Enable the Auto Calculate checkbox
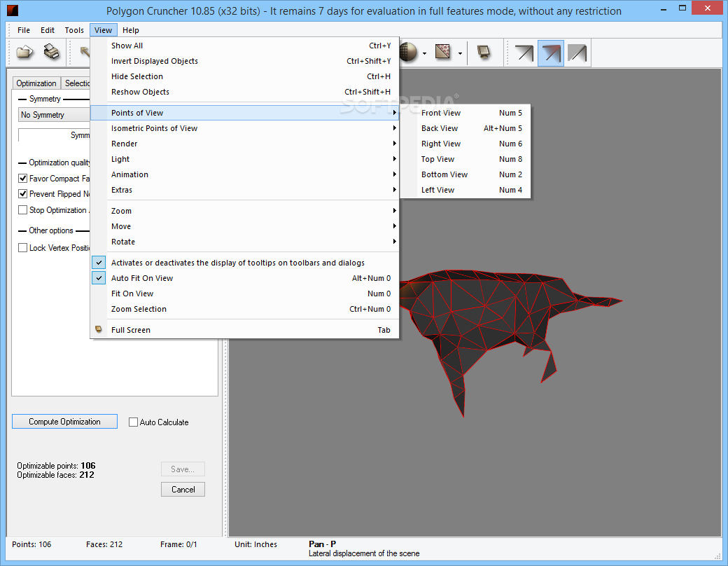Image resolution: width=728 pixels, height=566 pixels. point(133,422)
